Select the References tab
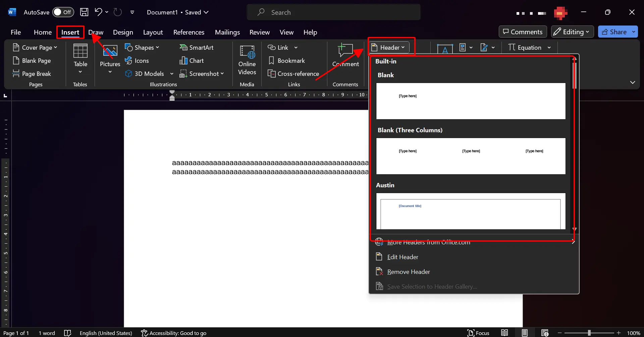This screenshot has height=337, width=644. 189,32
